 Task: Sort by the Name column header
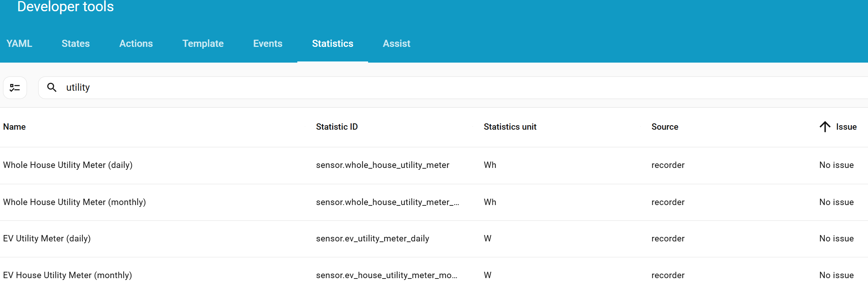pos(15,127)
